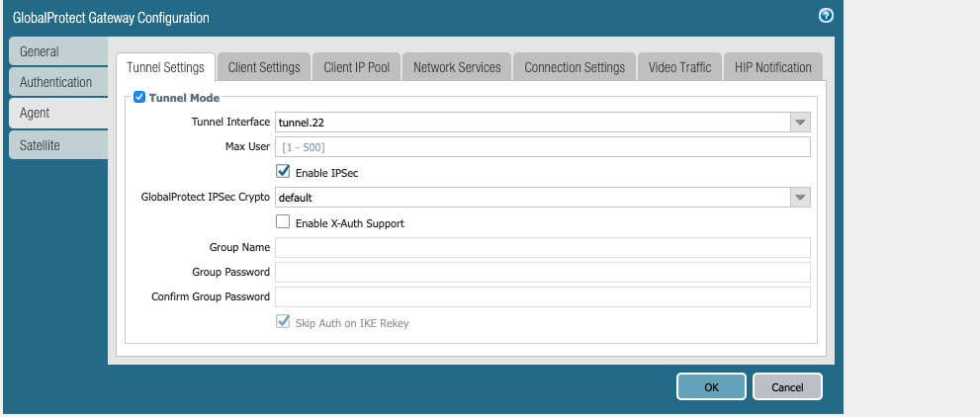This screenshot has width=980, height=417.
Task: Open the help icon in dialog header
Action: pos(826,16)
